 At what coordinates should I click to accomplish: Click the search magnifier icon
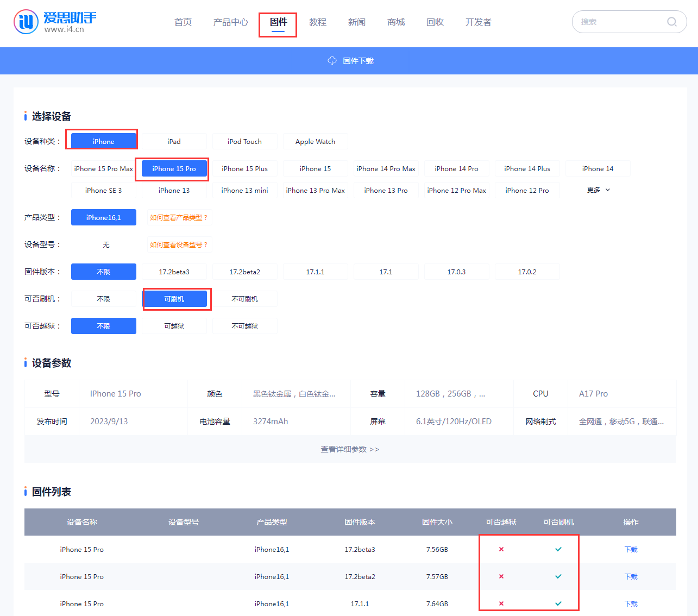point(671,22)
